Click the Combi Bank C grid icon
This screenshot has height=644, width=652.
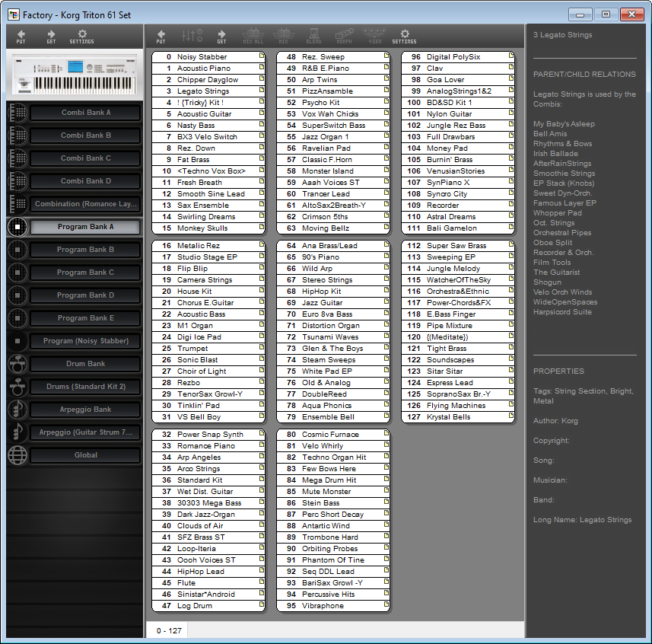pyautogui.click(x=17, y=158)
